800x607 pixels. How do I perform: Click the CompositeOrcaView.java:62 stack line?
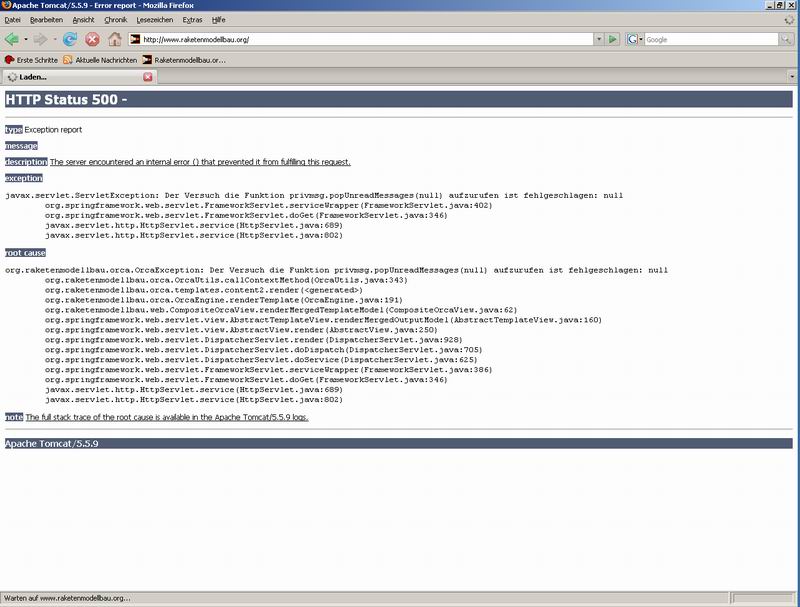(281, 310)
